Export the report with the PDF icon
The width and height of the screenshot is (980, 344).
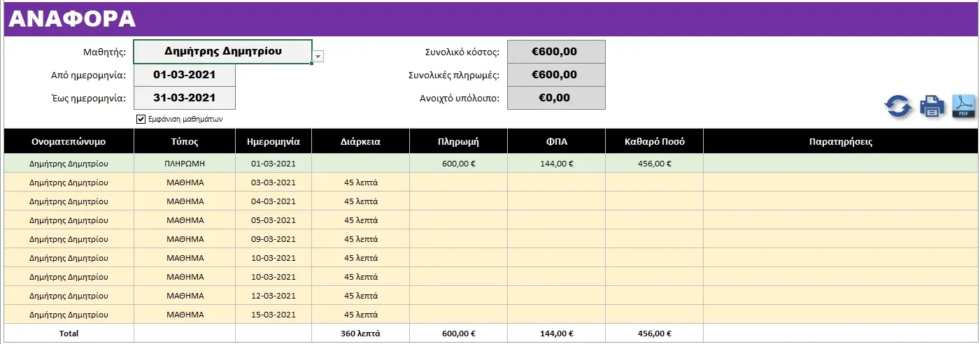point(964,106)
